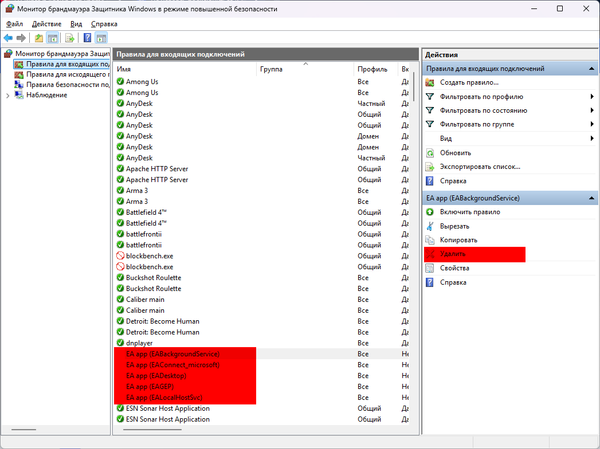Open the Вид menu in menu bar
The width and height of the screenshot is (600, 449).
(x=76, y=24)
